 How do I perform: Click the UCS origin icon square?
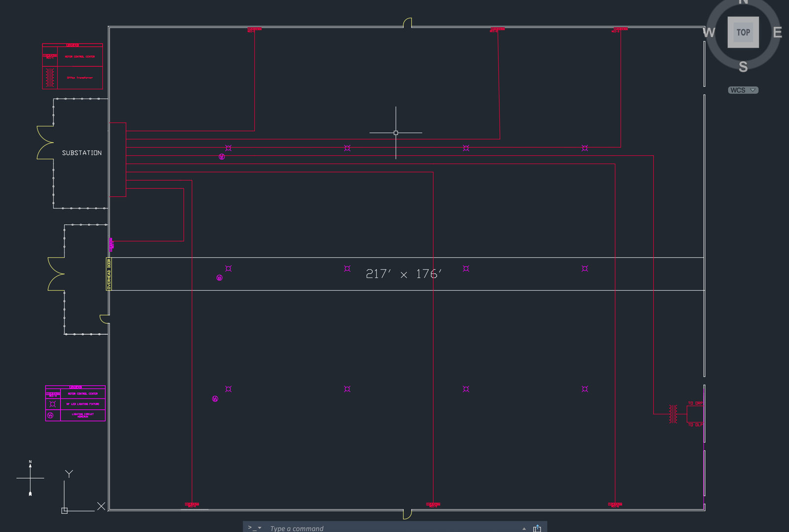click(65, 510)
